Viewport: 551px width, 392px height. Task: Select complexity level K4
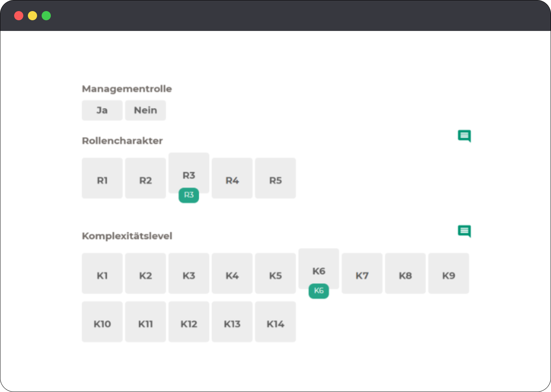click(232, 274)
